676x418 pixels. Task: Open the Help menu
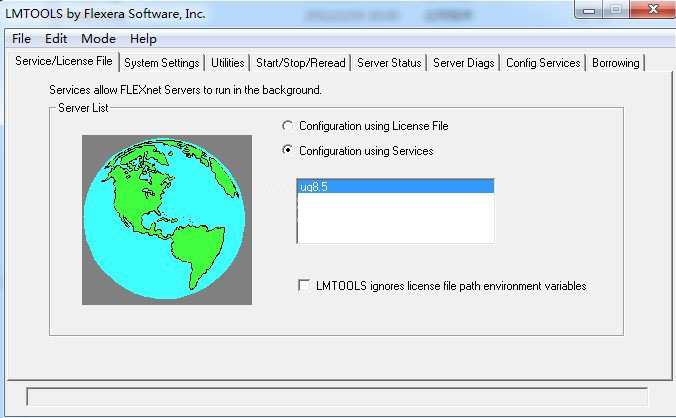(x=143, y=39)
